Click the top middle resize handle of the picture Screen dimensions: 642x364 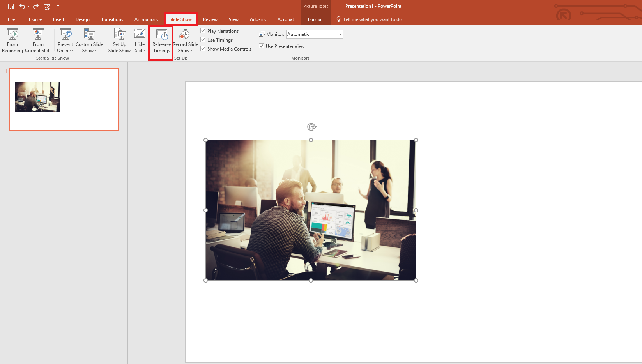coord(311,140)
